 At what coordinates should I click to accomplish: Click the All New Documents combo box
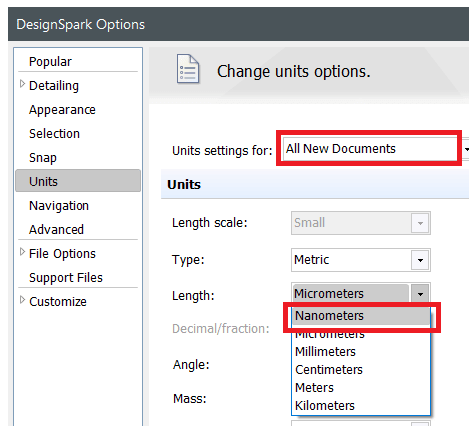370,149
